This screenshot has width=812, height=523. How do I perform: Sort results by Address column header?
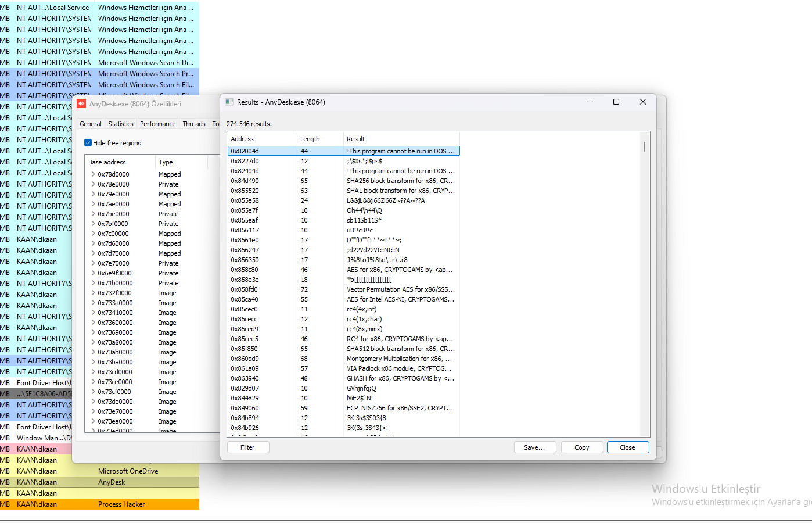pos(261,139)
